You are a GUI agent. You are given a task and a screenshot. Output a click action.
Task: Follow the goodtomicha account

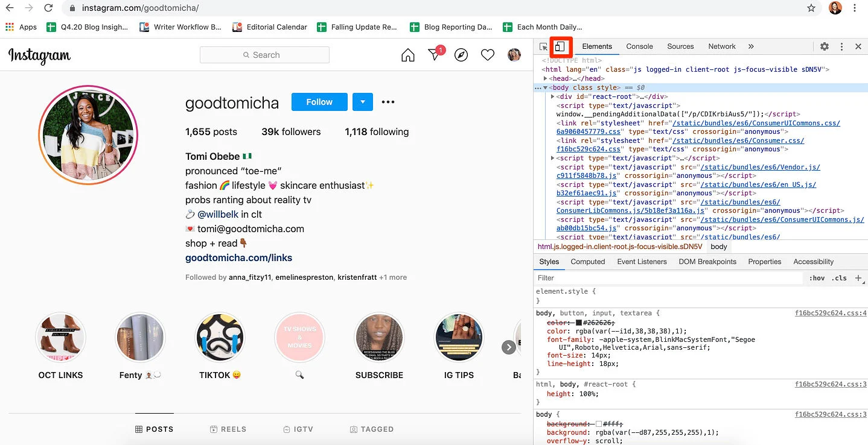tap(319, 102)
